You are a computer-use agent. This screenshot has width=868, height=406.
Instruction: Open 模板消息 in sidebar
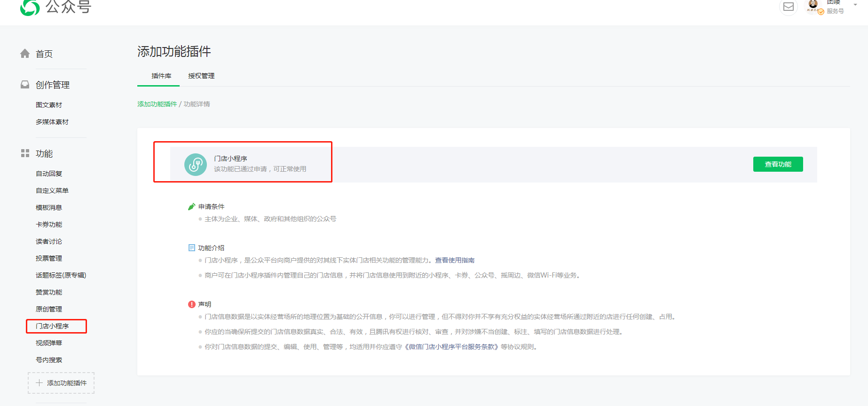[49, 207]
